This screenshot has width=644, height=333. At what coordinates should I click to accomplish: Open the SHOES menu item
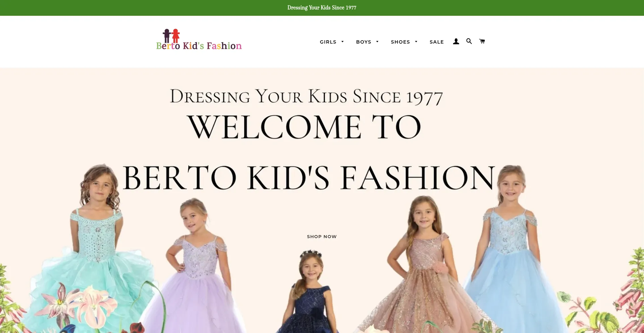[400, 42]
